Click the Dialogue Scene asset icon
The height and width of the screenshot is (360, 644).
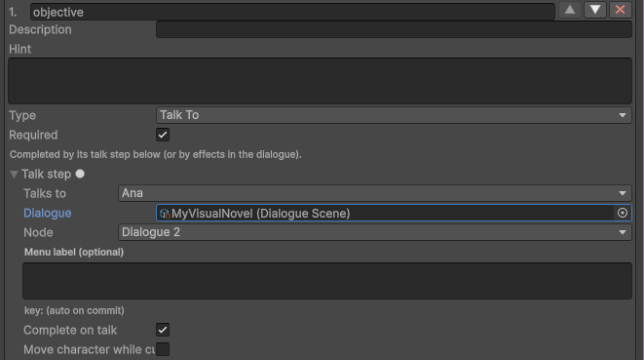(165, 213)
